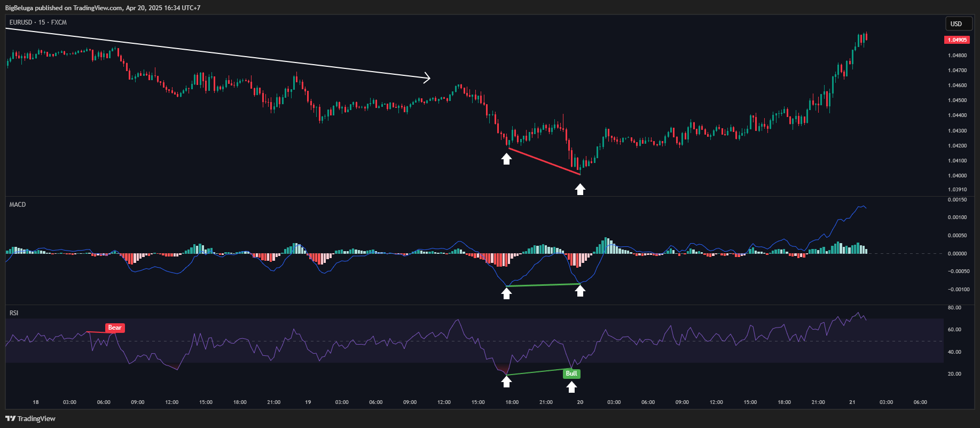Click the date label 19 on time axis
The width and height of the screenshot is (980, 428).
(x=308, y=402)
